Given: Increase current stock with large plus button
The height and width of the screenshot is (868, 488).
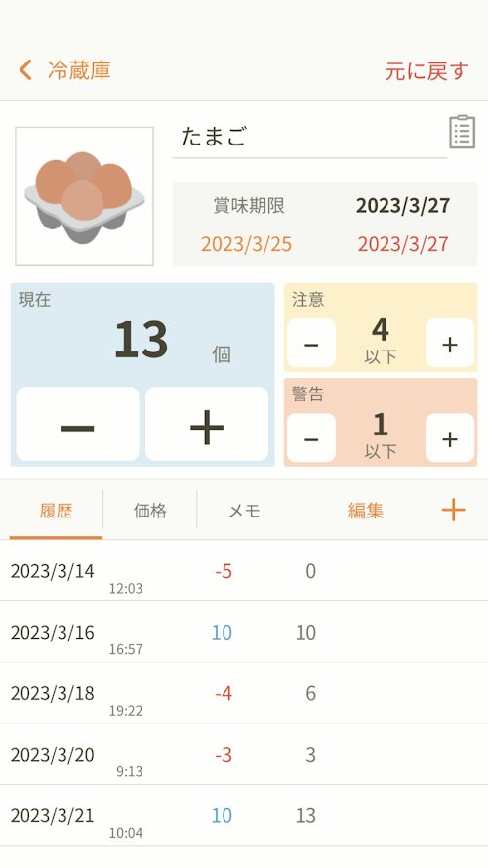Looking at the screenshot, I should click(207, 424).
